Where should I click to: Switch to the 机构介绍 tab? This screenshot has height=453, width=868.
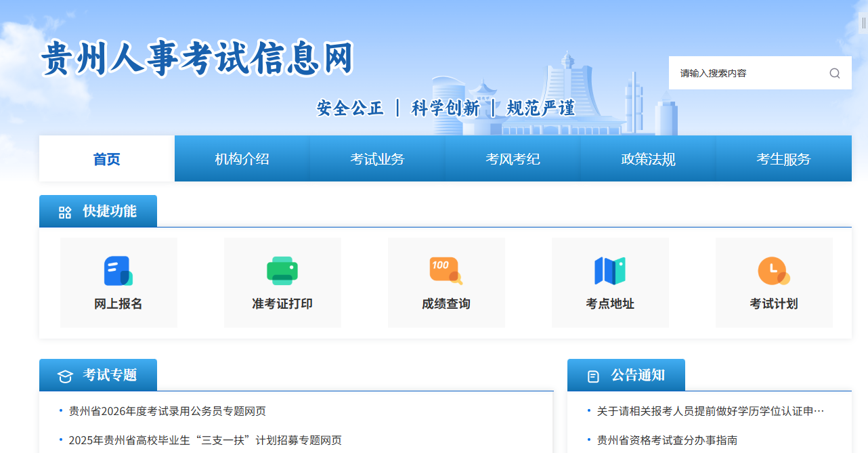[241, 158]
